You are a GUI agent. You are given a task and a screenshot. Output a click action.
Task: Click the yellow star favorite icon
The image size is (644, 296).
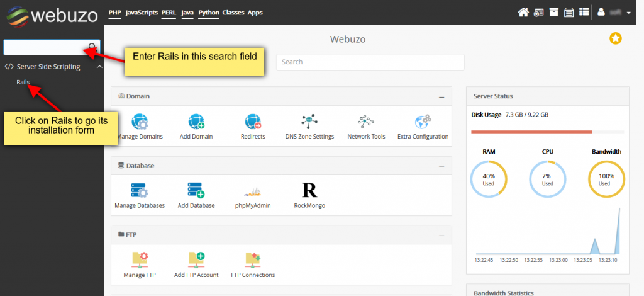pyautogui.click(x=616, y=39)
